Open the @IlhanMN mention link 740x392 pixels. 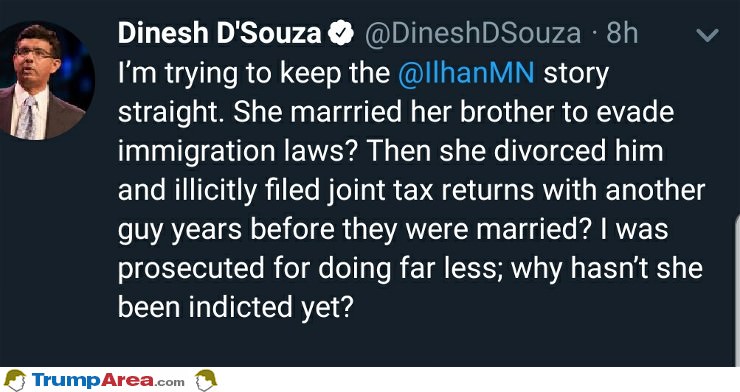click(466, 74)
